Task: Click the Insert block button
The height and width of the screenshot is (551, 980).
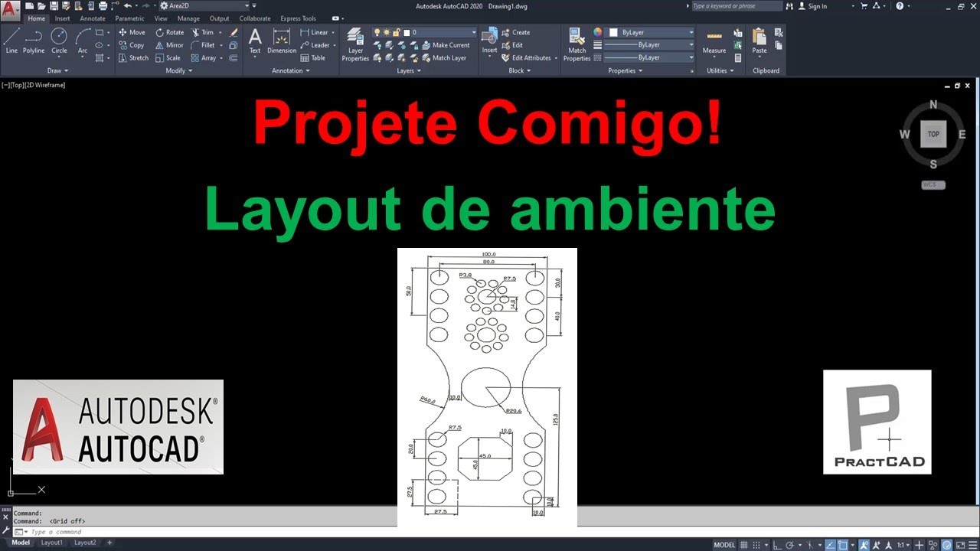Action: point(489,41)
